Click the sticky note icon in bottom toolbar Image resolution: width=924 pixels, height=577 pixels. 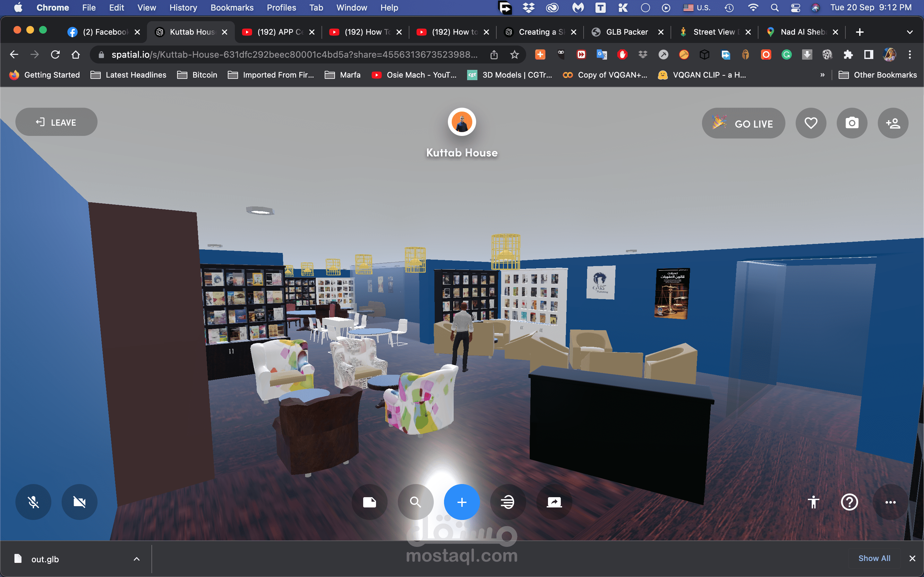[x=369, y=502]
